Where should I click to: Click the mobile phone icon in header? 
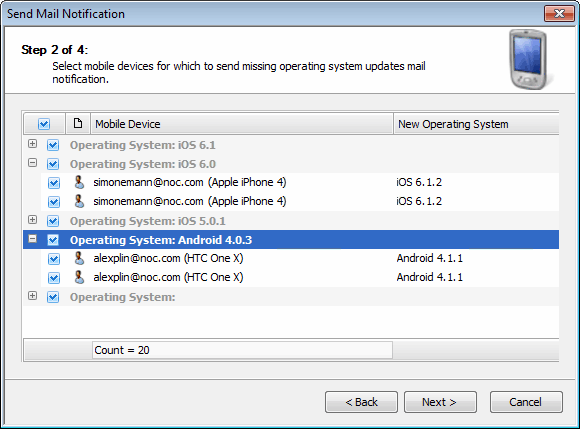point(528,59)
